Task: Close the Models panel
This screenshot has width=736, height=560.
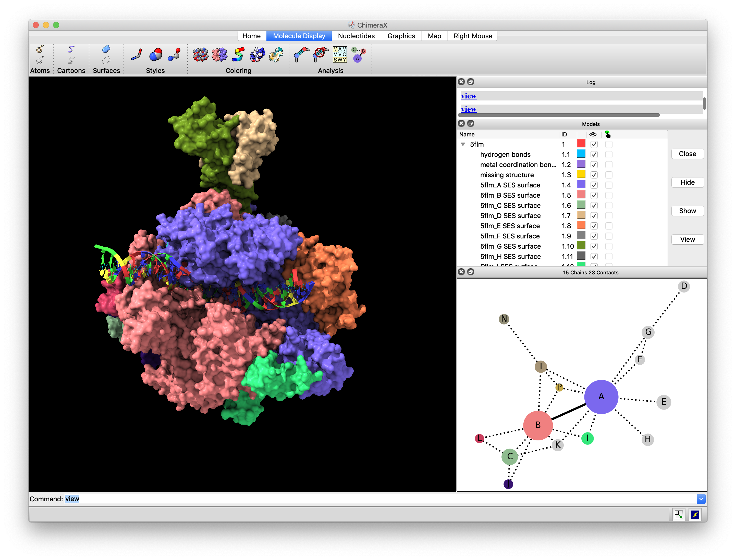Action: [x=461, y=123]
